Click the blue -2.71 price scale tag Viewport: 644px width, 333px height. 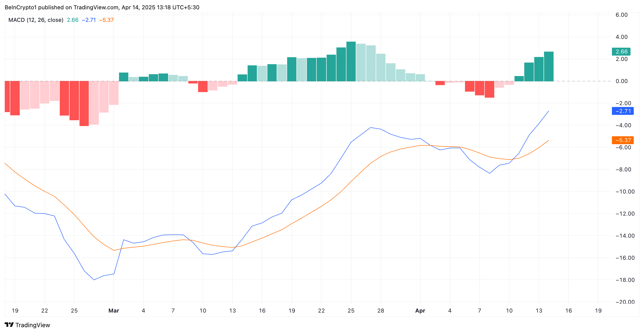click(623, 111)
